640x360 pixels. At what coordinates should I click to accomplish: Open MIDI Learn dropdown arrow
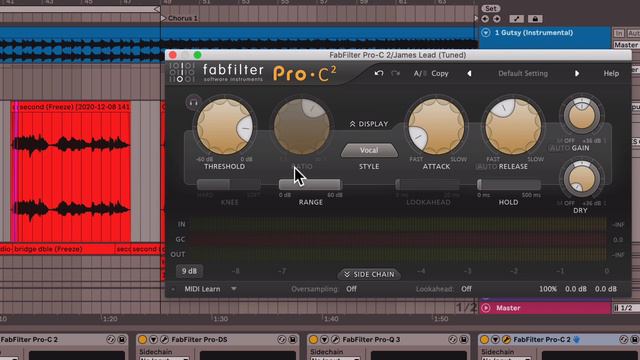pyautogui.click(x=234, y=289)
